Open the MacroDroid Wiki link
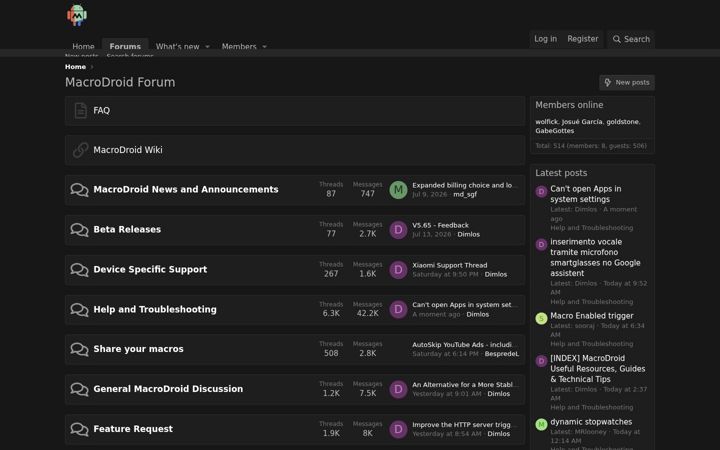The width and height of the screenshot is (720, 450). [x=128, y=150]
